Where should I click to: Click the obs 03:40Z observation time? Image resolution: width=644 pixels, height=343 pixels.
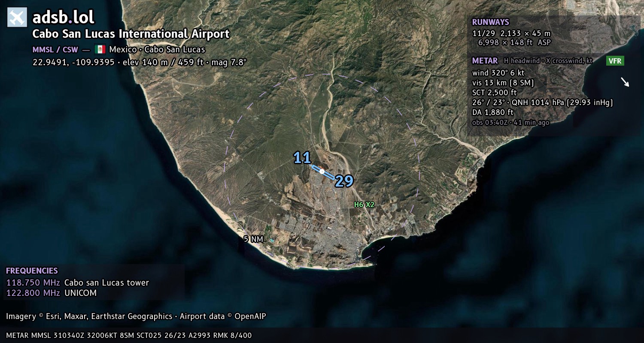pos(510,123)
